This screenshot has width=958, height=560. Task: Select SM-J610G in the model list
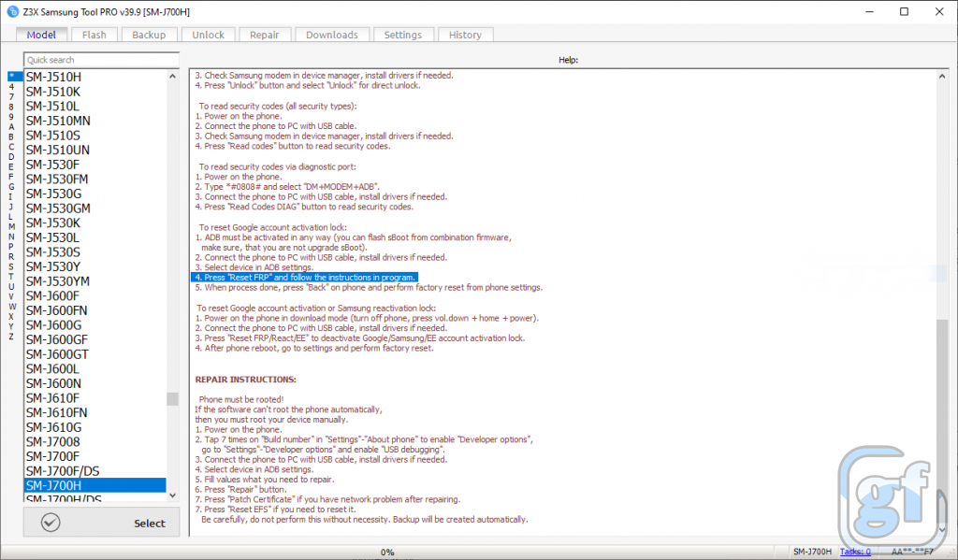coord(94,427)
